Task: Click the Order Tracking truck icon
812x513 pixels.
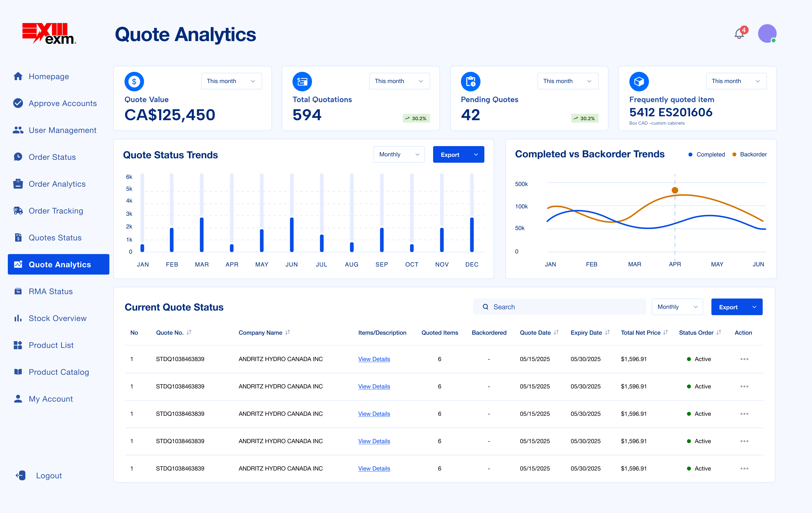Action: (x=18, y=211)
